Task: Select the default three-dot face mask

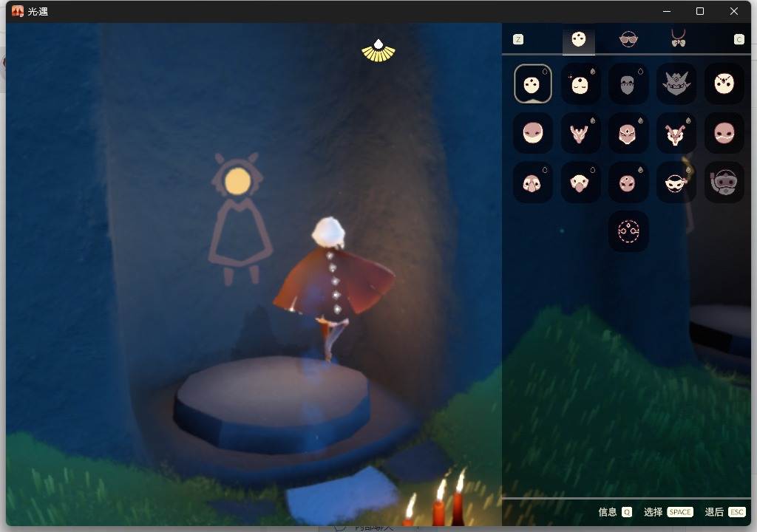Action: tap(533, 84)
